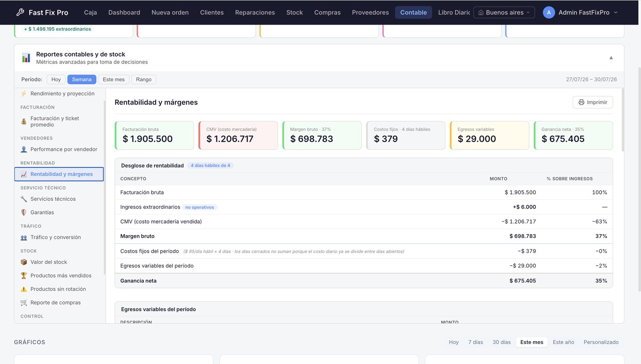Select the Este mes period filter

(x=114, y=80)
